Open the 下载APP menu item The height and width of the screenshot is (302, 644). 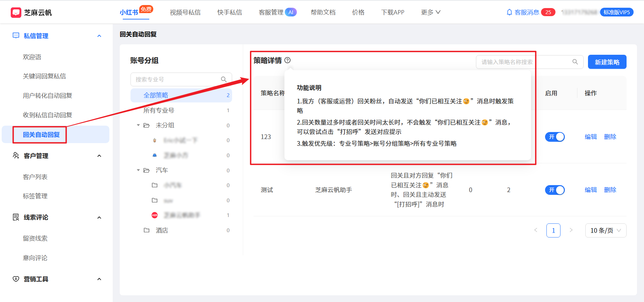pyautogui.click(x=393, y=12)
